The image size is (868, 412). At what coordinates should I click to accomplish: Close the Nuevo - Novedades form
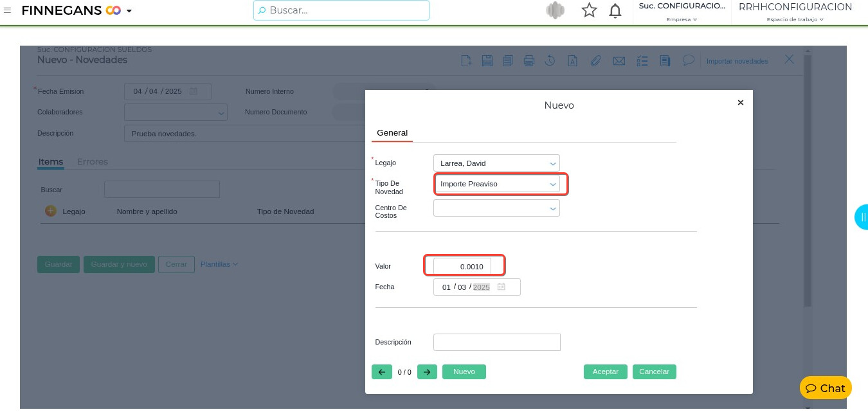click(790, 59)
